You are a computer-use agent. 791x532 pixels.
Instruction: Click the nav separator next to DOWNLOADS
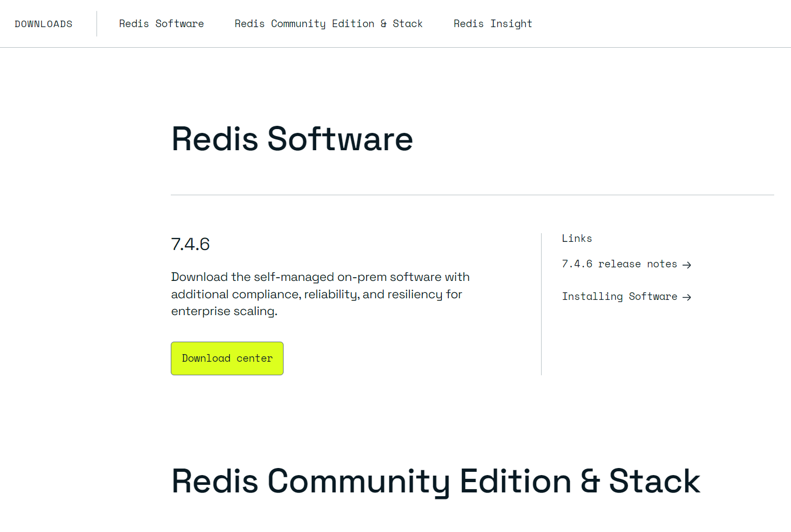[x=97, y=23]
